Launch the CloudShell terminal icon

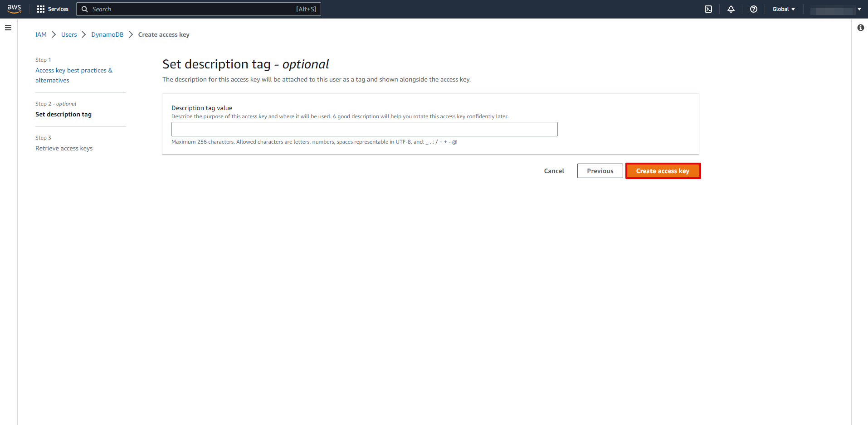point(708,9)
